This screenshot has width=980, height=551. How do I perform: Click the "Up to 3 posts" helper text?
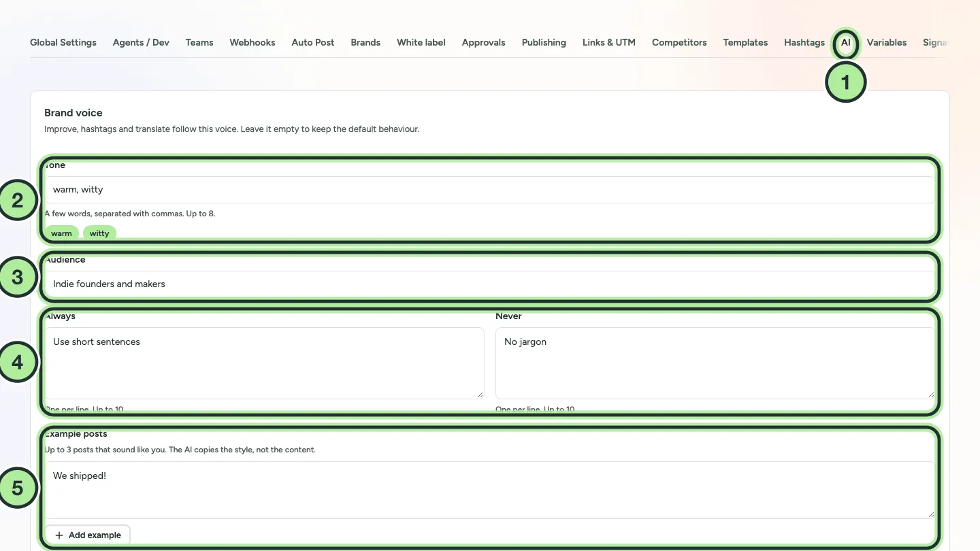[x=180, y=450]
